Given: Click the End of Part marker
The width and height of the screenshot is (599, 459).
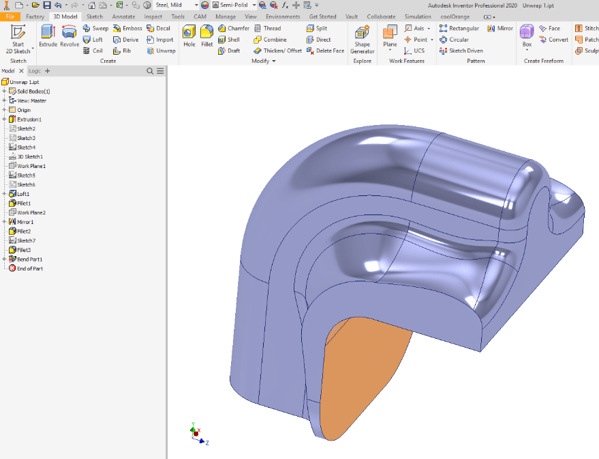Looking at the screenshot, I should (x=26, y=268).
